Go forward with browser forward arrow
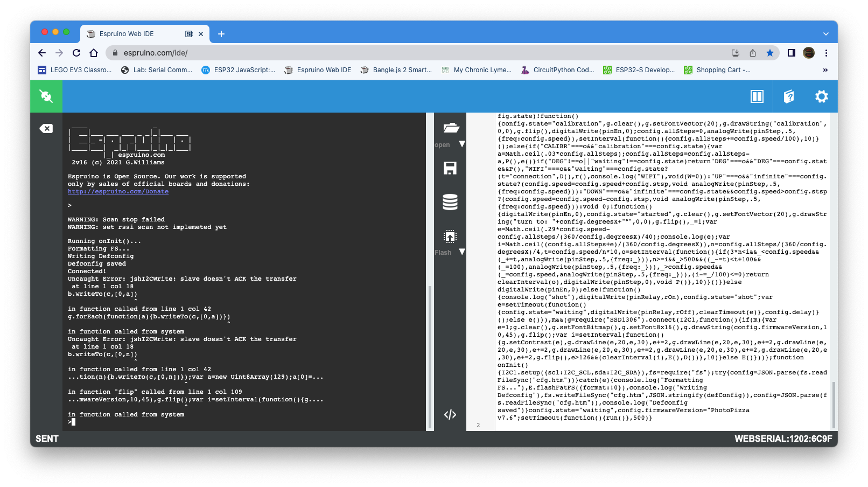Viewport: 868px width, 487px height. click(x=59, y=53)
